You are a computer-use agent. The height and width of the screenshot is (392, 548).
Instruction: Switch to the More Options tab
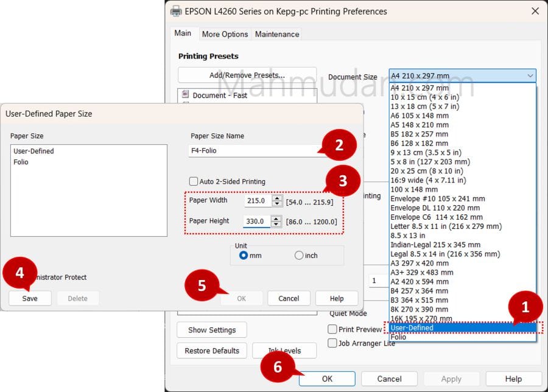[x=225, y=34]
